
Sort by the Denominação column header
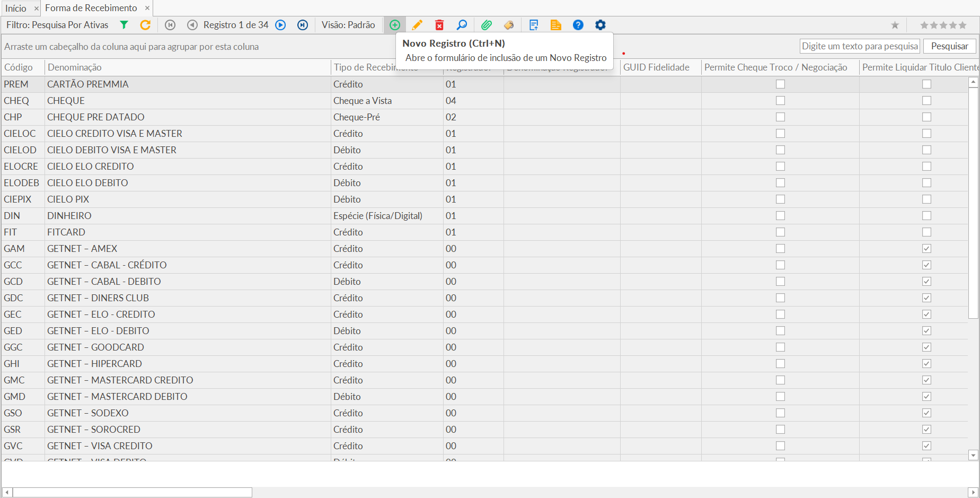point(74,67)
